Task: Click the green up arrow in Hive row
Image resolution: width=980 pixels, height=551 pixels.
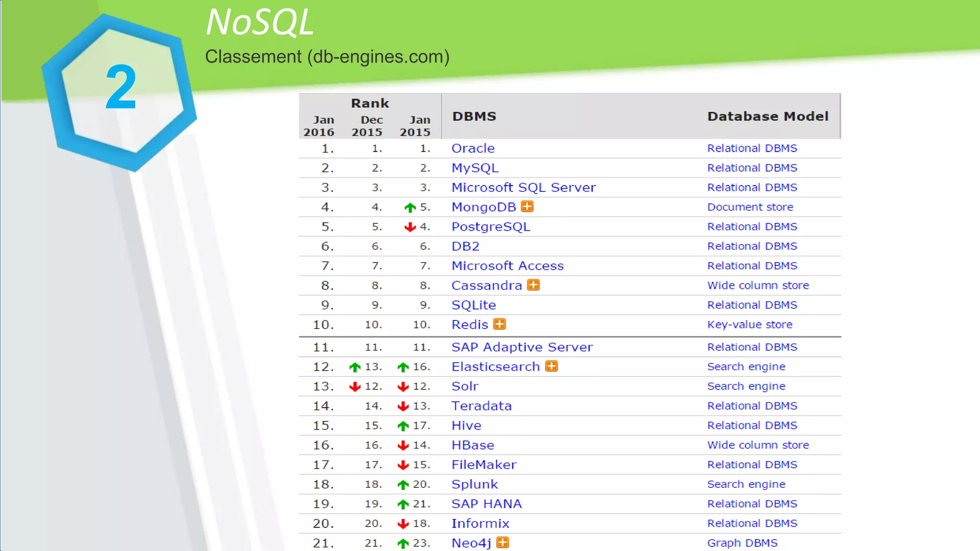Action: click(403, 426)
